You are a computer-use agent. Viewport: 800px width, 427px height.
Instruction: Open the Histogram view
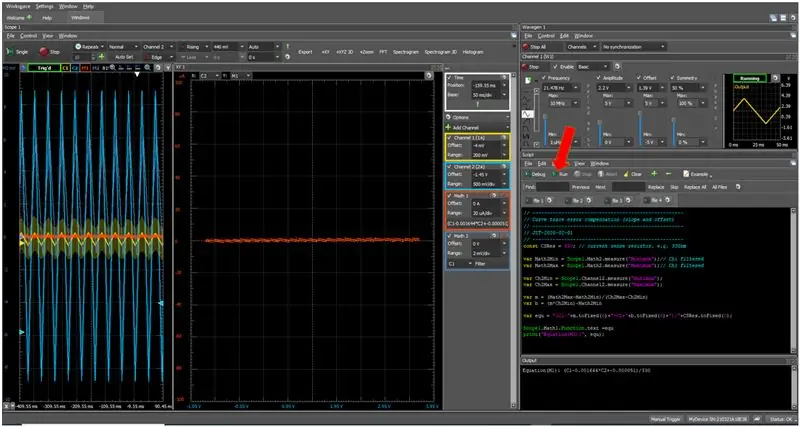[472, 52]
